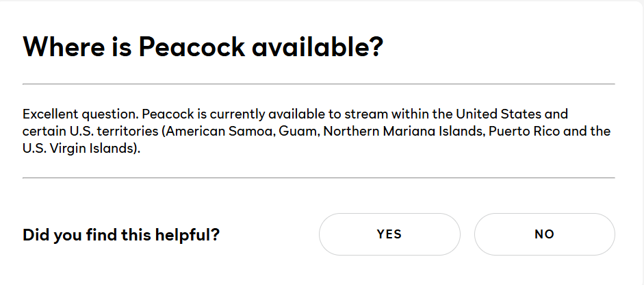Click the word 'Peacock' in the heading

pyautogui.click(x=192, y=48)
